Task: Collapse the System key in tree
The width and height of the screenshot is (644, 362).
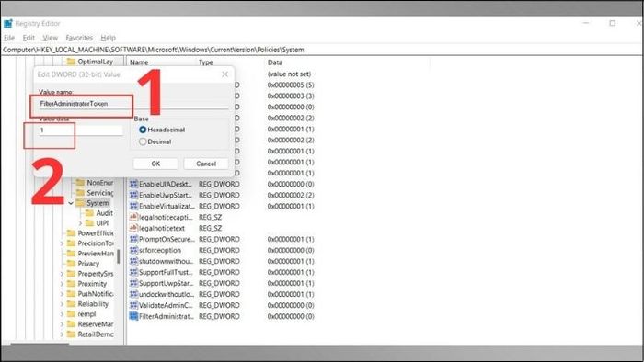Action: click(71, 203)
